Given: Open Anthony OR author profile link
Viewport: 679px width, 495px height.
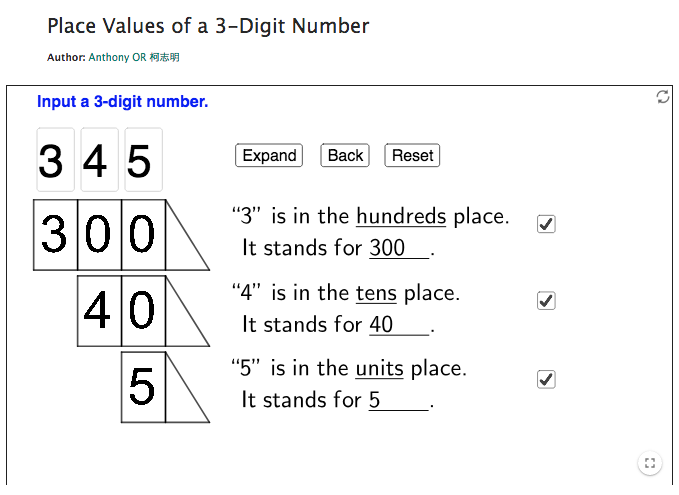Looking at the screenshot, I should 134,57.
